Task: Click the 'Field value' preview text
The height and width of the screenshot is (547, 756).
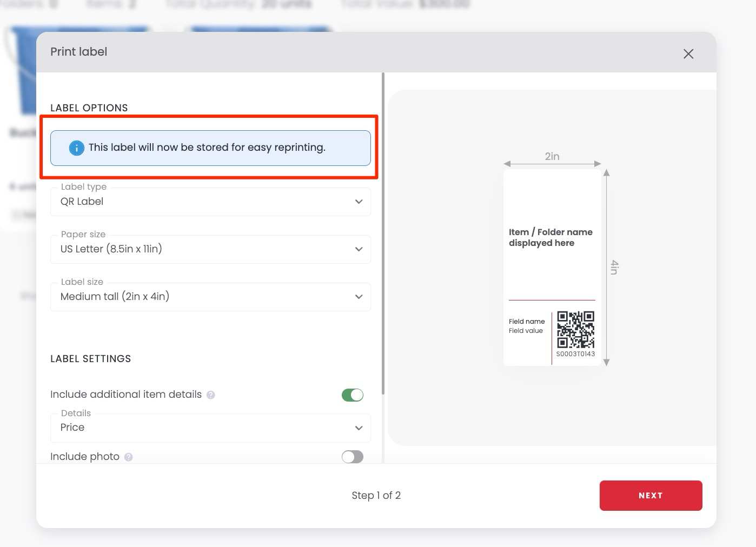Action: tap(526, 331)
